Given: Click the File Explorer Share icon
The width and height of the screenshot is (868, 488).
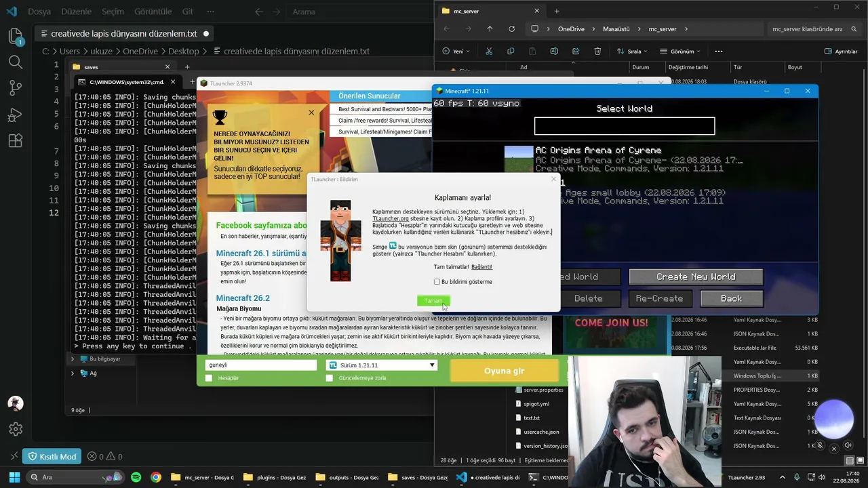Looking at the screenshot, I should point(576,52).
